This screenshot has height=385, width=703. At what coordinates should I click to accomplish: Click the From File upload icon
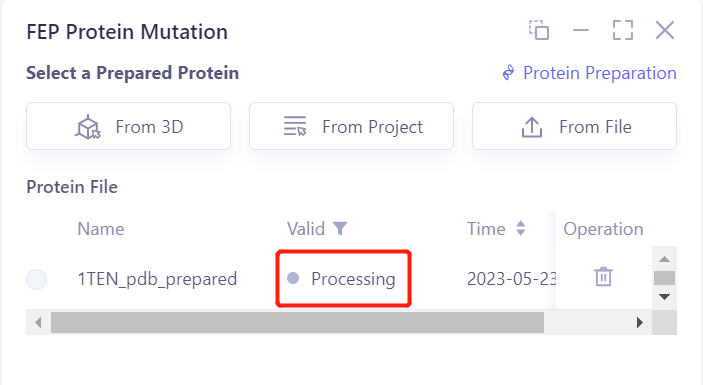tap(532, 127)
